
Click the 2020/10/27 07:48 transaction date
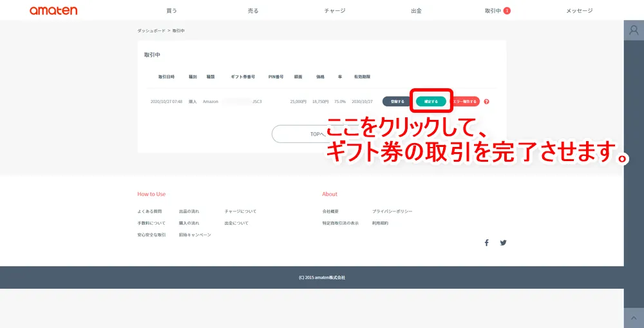(x=166, y=102)
